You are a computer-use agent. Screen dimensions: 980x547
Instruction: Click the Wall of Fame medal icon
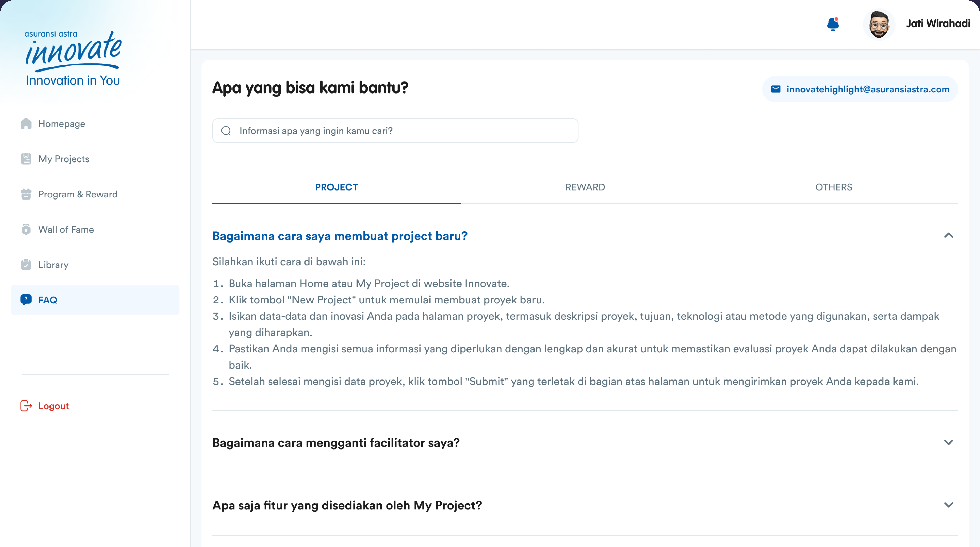point(26,230)
